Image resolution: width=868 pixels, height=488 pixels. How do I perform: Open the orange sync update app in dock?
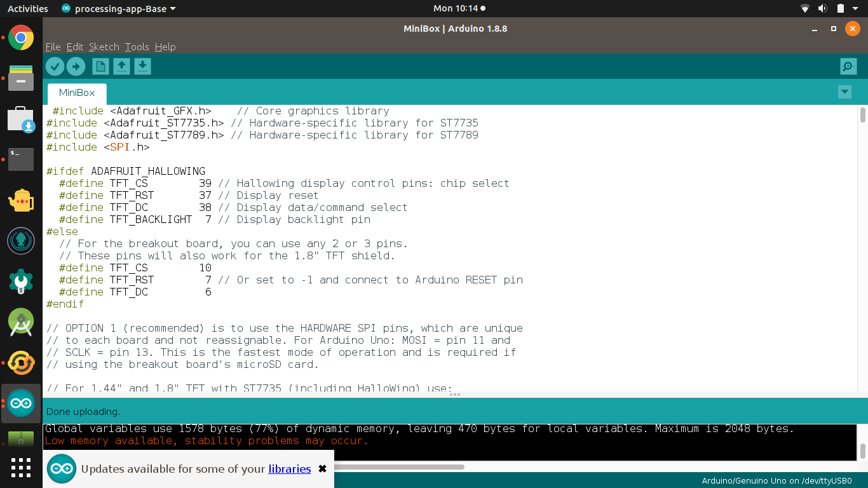pos(21,363)
